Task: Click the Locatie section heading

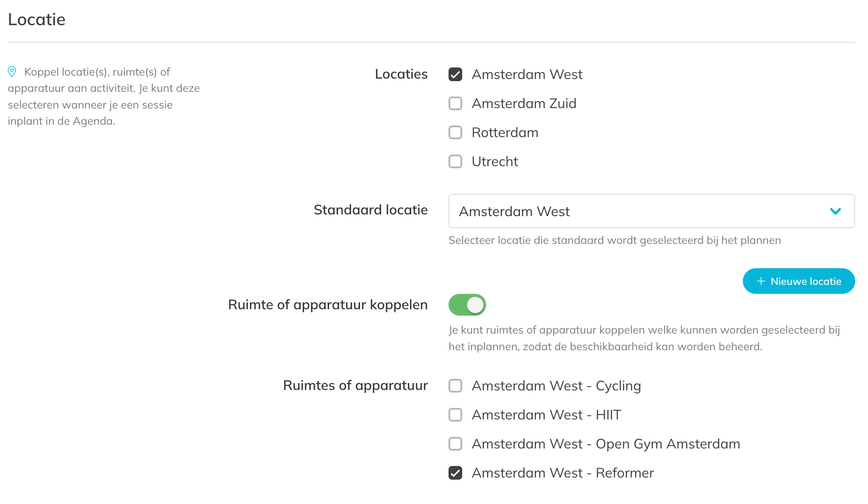Action: [x=37, y=20]
